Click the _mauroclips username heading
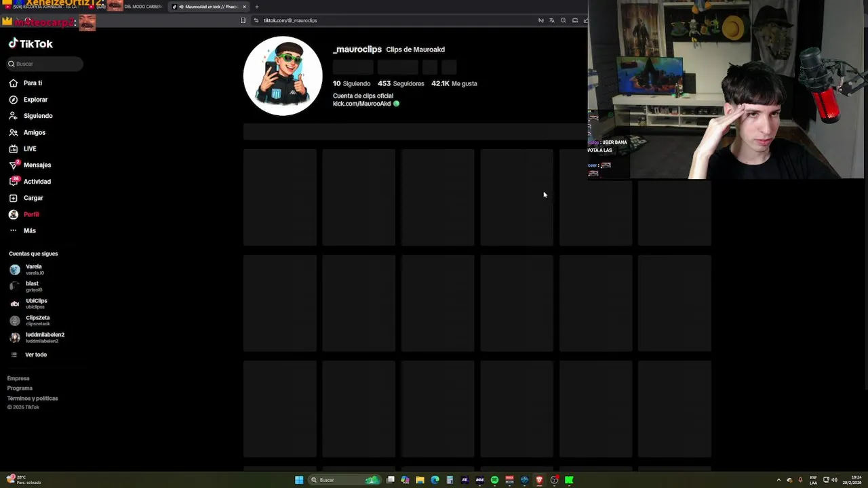 (357, 49)
